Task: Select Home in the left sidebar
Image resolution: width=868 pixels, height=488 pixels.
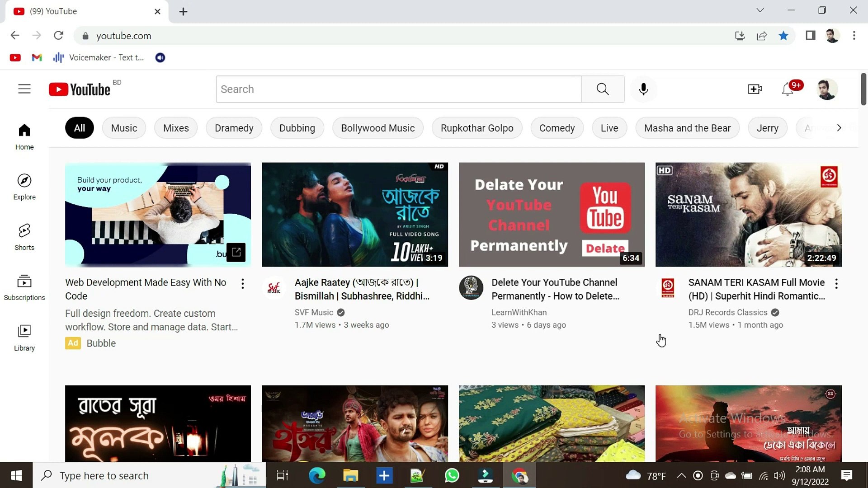Action: click(x=24, y=136)
